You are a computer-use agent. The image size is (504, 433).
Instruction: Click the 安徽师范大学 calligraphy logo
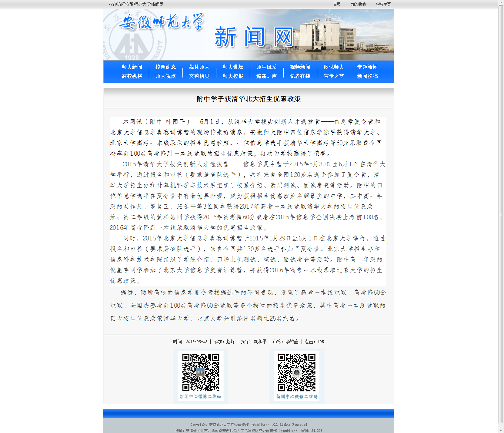click(x=161, y=22)
